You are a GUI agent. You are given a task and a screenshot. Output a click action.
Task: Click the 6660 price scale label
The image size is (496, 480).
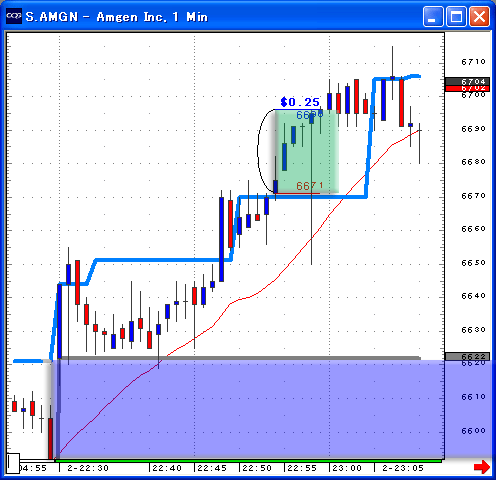tap(473, 229)
